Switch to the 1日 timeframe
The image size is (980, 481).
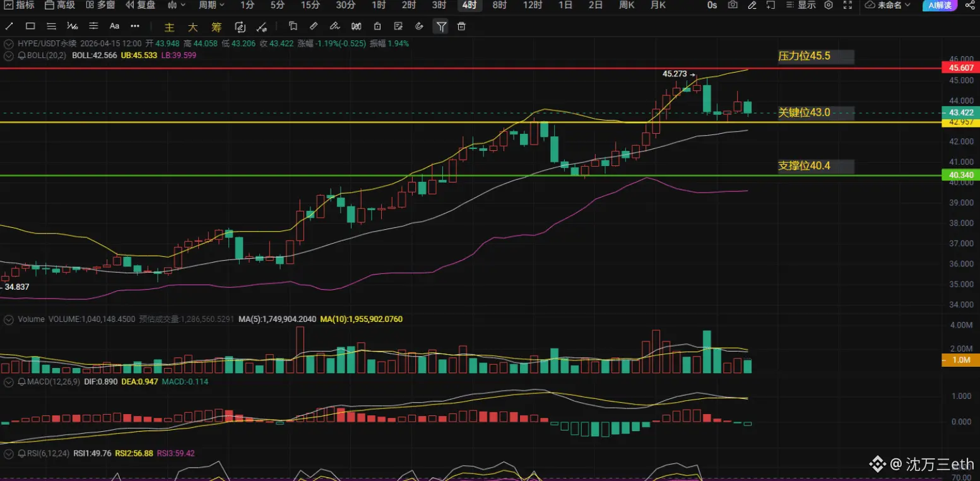566,5
